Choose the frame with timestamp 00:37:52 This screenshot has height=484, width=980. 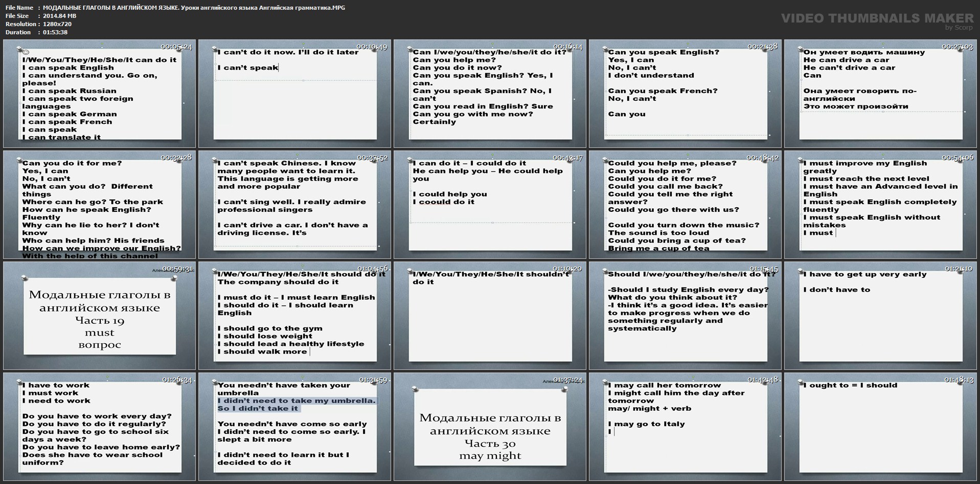point(294,205)
